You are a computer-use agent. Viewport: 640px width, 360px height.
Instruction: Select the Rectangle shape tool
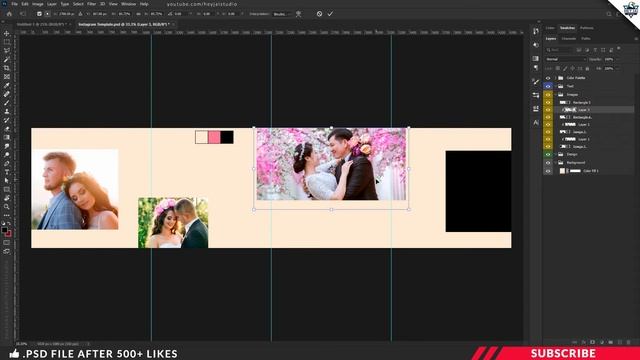[x=7, y=189]
